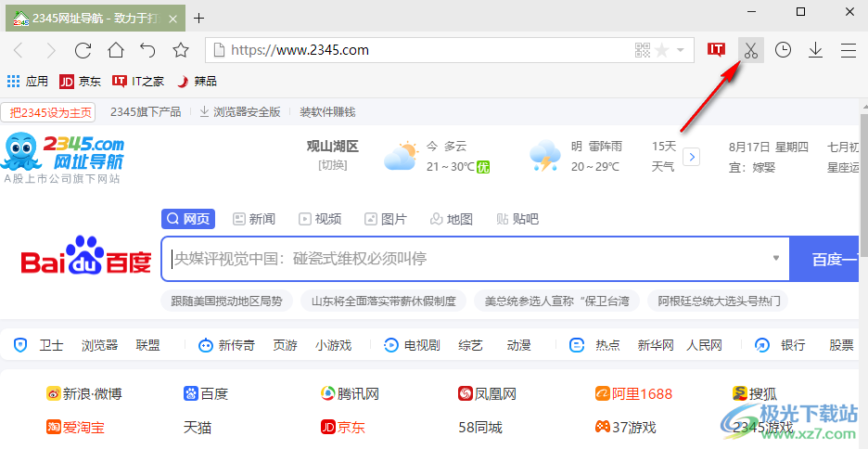Screen dimensions: 868x449
Task: Expand weather with the right chevron button
Action: pyautogui.click(x=692, y=157)
